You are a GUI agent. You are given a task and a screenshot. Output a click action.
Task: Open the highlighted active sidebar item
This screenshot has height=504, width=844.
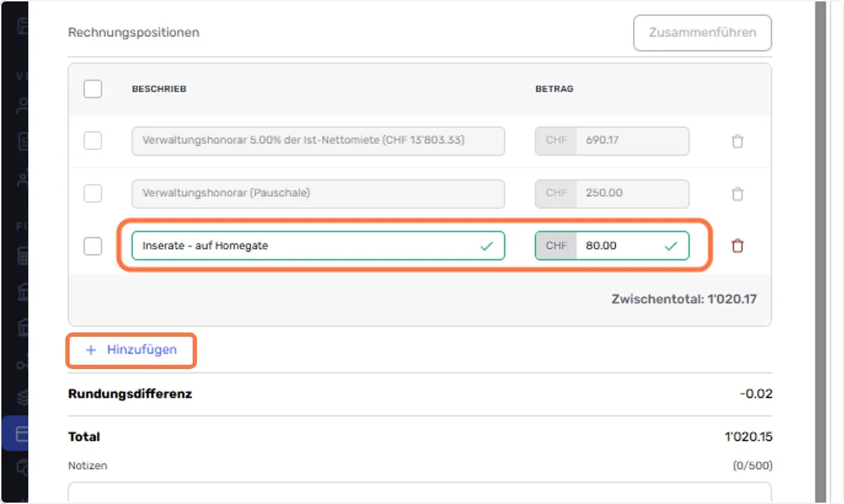[x=15, y=434]
